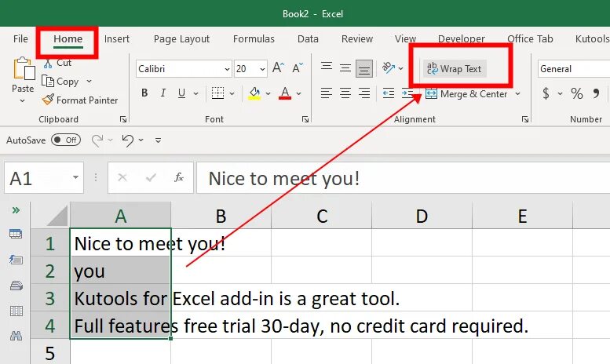This screenshot has width=610, height=364.
Task: Center text horizontally
Action: (345, 93)
